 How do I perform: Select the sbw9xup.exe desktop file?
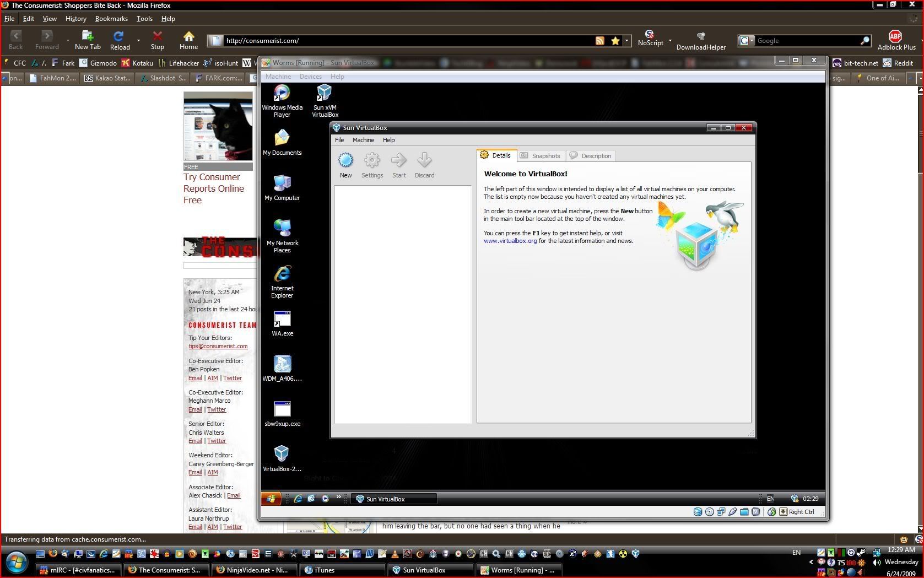click(282, 414)
